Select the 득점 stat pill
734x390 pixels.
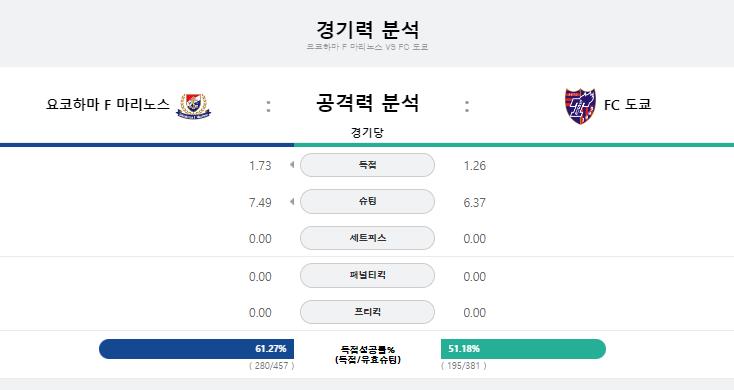point(367,165)
